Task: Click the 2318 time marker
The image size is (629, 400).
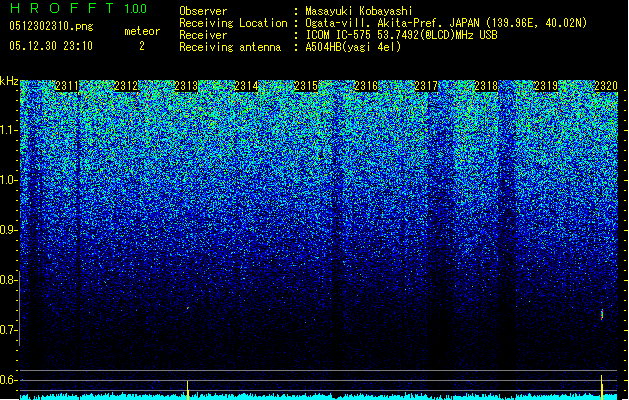Action: [x=486, y=86]
